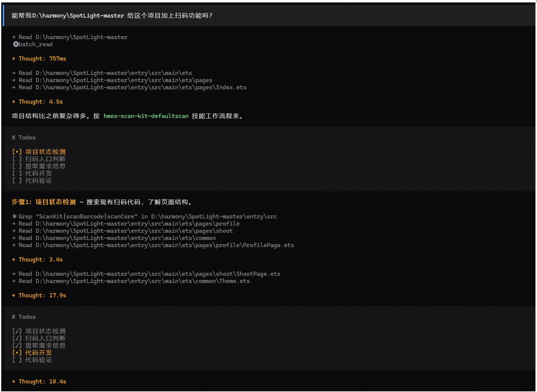Expand the Thought: 10.4s entry

pyautogui.click(x=39, y=382)
